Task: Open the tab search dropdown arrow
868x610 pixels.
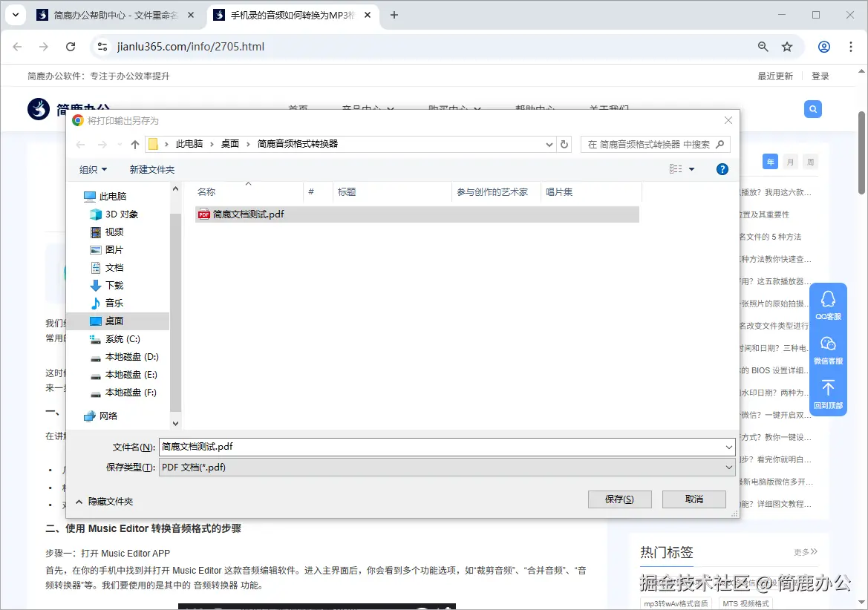Action: point(16,15)
